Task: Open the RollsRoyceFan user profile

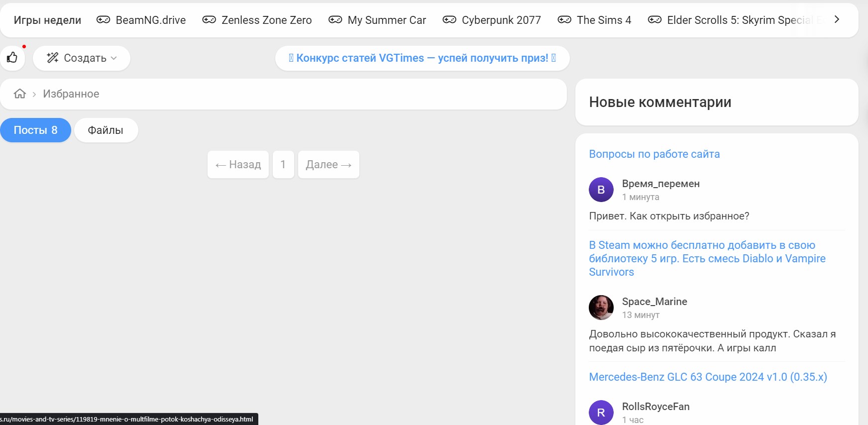Action: click(655, 407)
